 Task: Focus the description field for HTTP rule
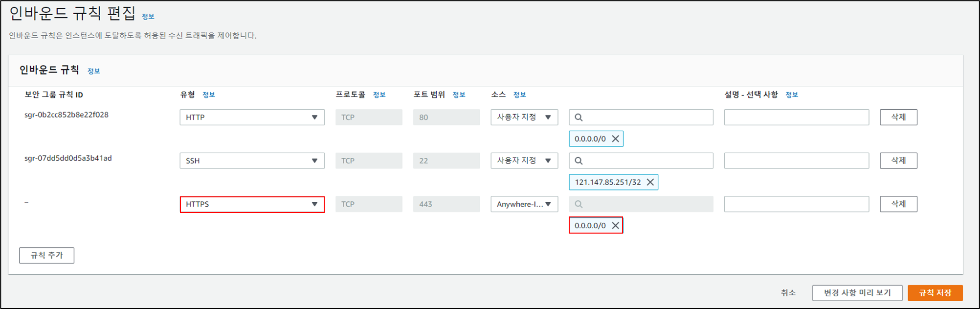[x=797, y=118]
